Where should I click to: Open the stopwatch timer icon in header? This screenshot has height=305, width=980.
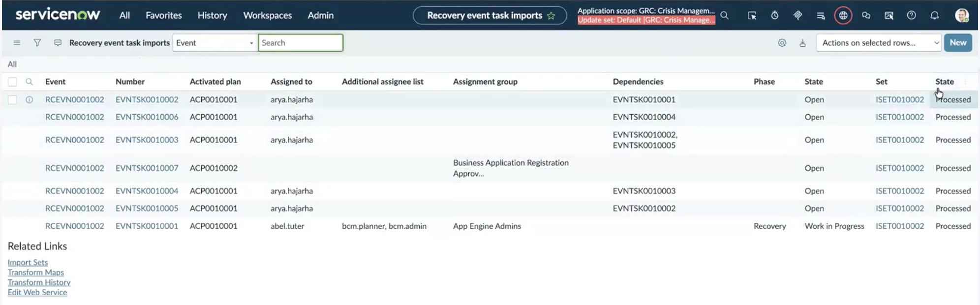775,15
